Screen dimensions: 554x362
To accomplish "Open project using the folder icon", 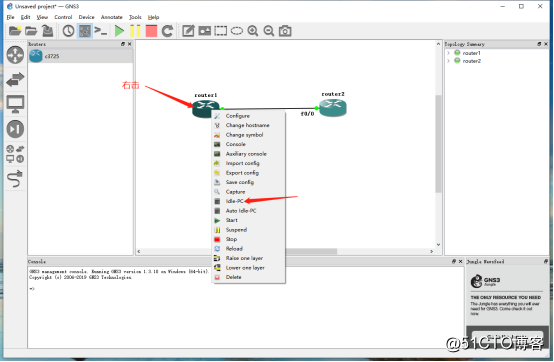I will (x=31, y=31).
